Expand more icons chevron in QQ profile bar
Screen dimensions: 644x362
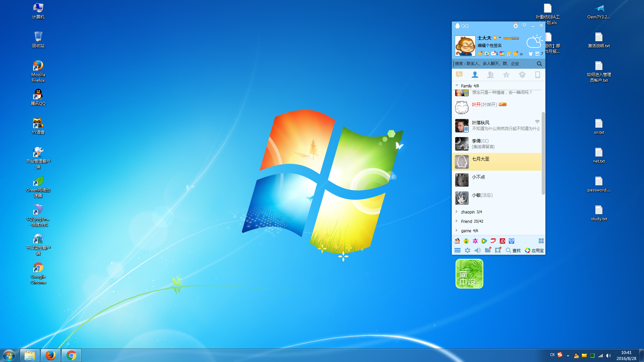[521, 54]
